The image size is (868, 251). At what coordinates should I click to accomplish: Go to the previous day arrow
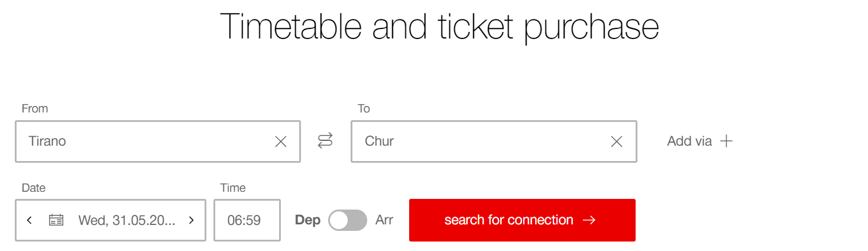tap(30, 220)
